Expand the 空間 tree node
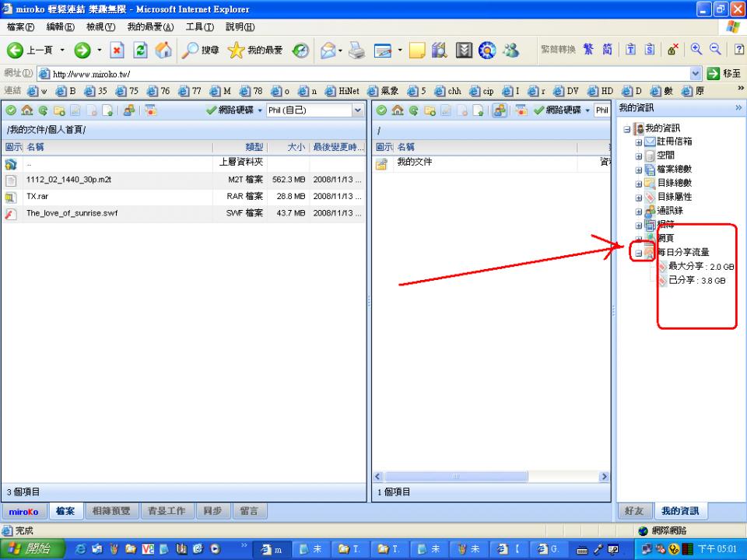 (638, 156)
